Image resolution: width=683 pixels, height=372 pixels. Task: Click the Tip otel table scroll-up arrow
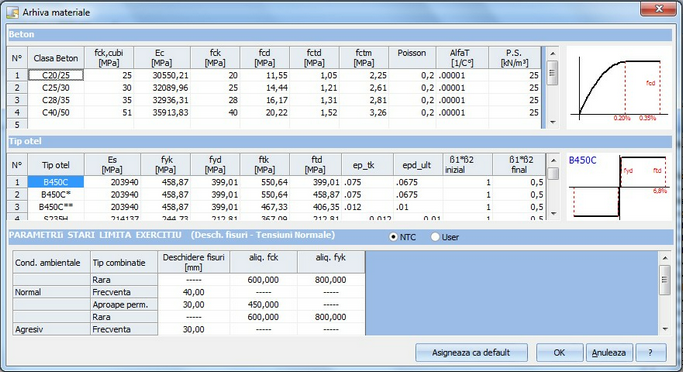coord(553,160)
